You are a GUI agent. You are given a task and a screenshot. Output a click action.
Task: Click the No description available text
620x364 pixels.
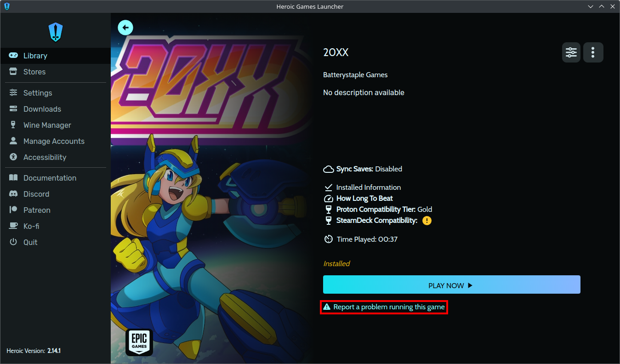tap(364, 92)
